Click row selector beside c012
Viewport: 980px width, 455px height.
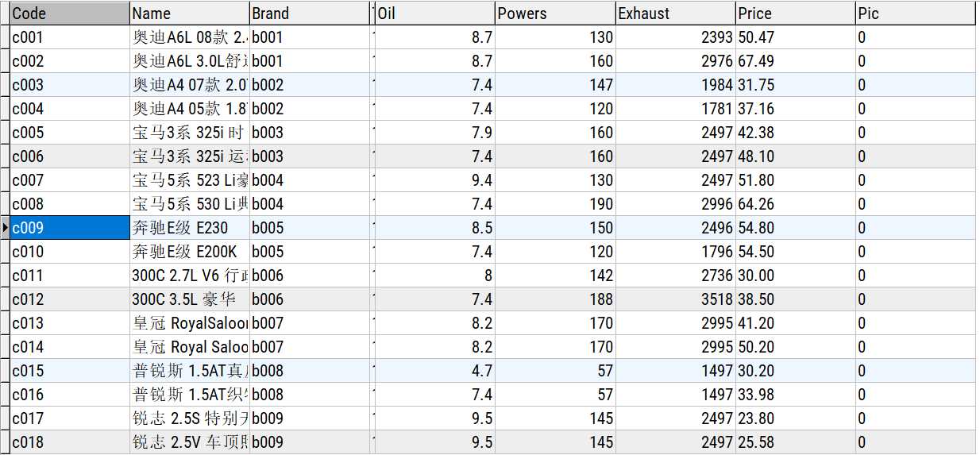click(x=5, y=299)
